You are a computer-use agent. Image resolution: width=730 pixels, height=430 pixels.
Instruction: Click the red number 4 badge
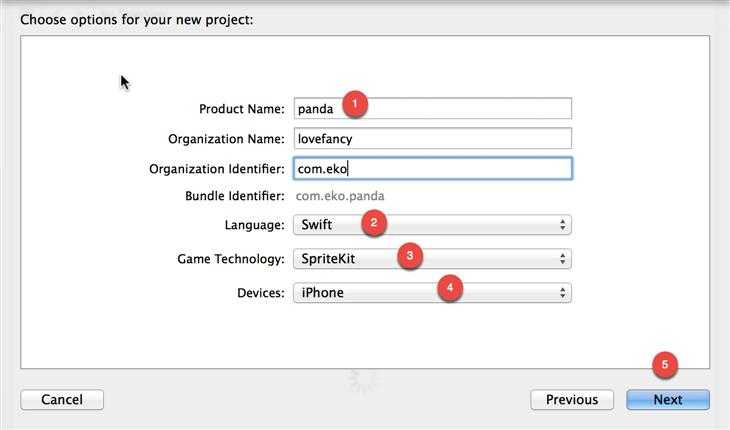[450, 288]
